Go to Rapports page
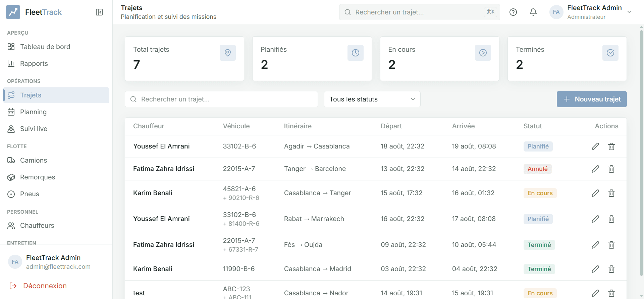The image size is (644, 299). click(x=56, y=63)
